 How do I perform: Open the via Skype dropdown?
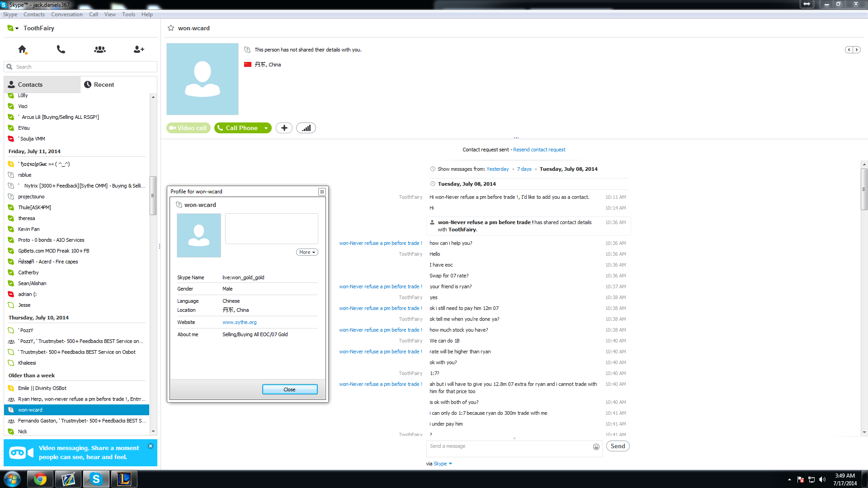click(x=450, y=464)
